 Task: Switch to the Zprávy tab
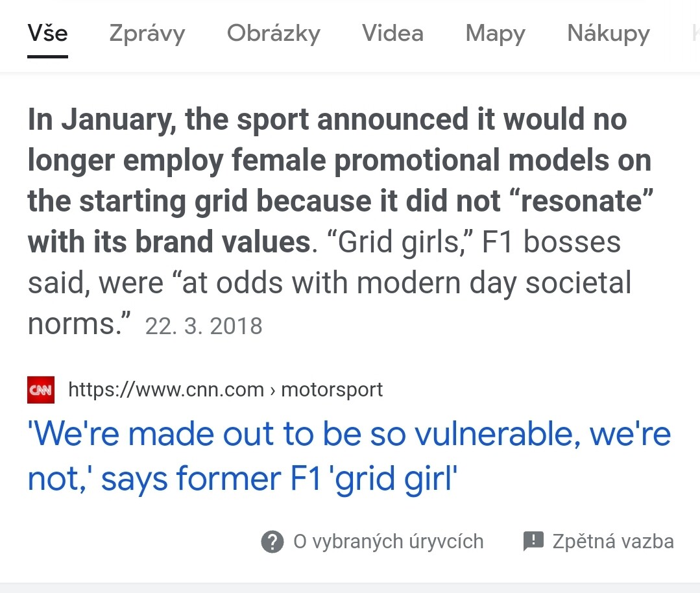147,34
